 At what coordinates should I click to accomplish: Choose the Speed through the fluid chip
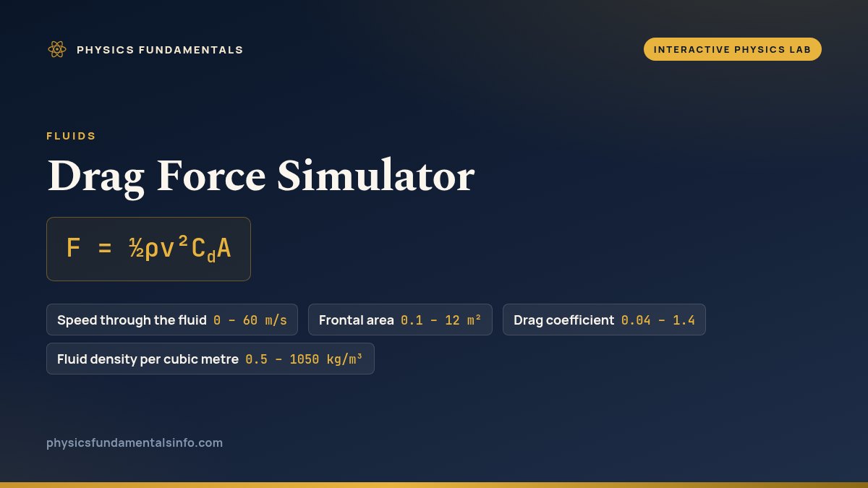172,320
